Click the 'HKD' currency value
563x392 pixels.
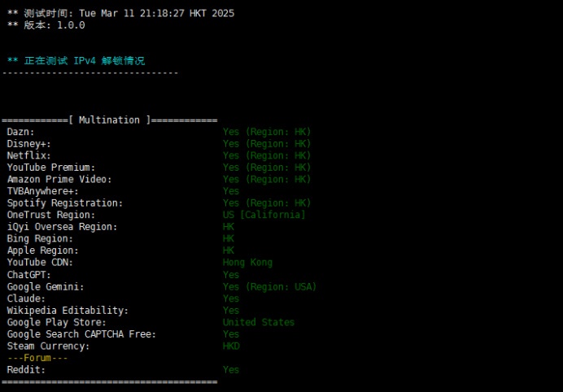(231, 346)
